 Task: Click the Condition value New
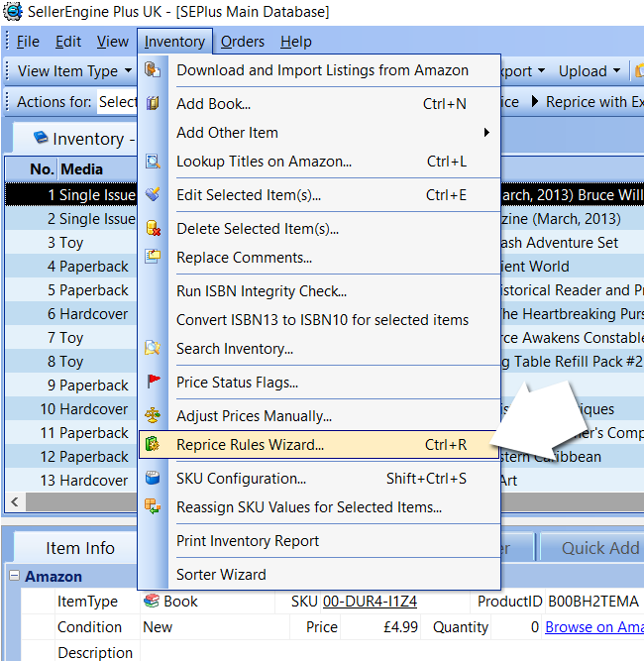point(158,627)
